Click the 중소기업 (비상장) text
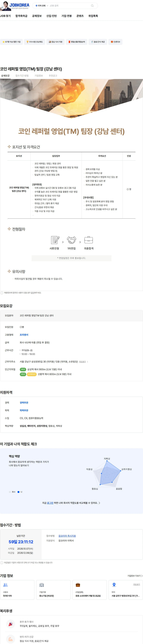143x644 pixels. [46, 596]
